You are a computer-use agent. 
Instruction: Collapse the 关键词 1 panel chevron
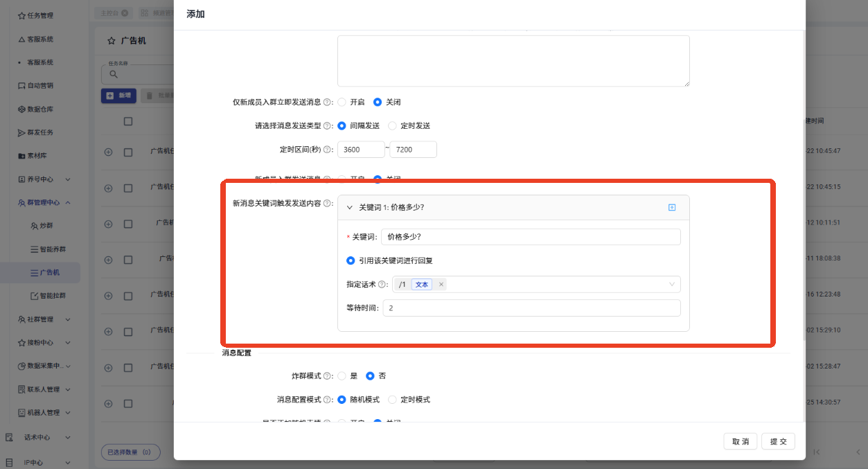pos(350,207)
